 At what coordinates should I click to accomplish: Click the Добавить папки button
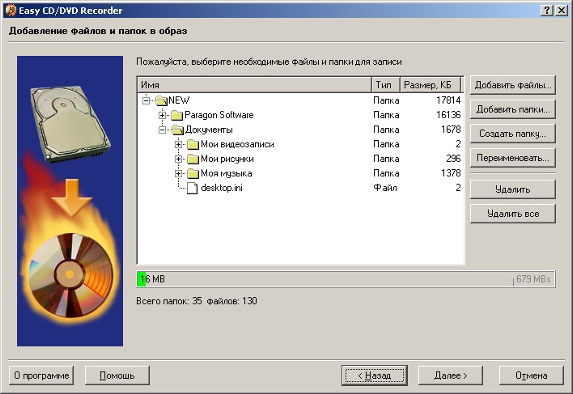tap(513, 109)
